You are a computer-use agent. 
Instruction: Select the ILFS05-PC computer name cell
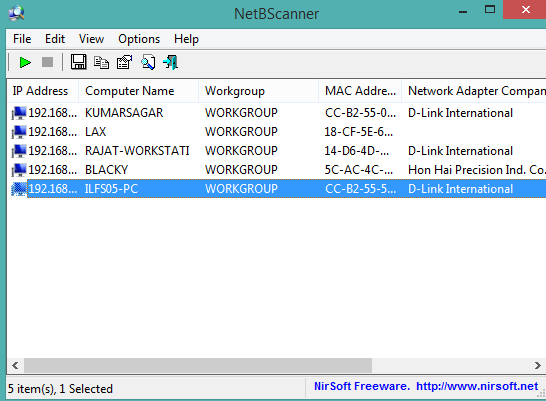111,189
